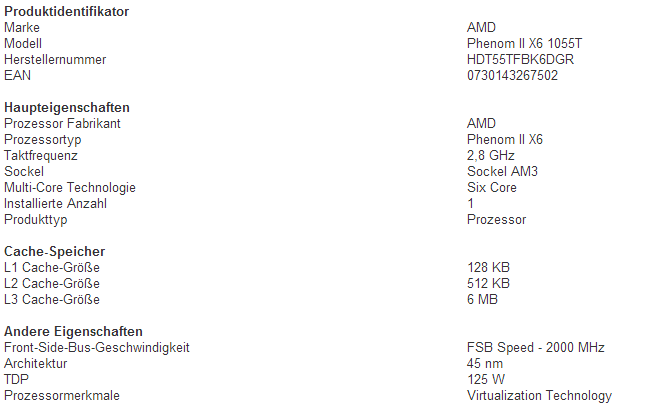Select the model value Phenom II X6 1055T

click(524, 43)
